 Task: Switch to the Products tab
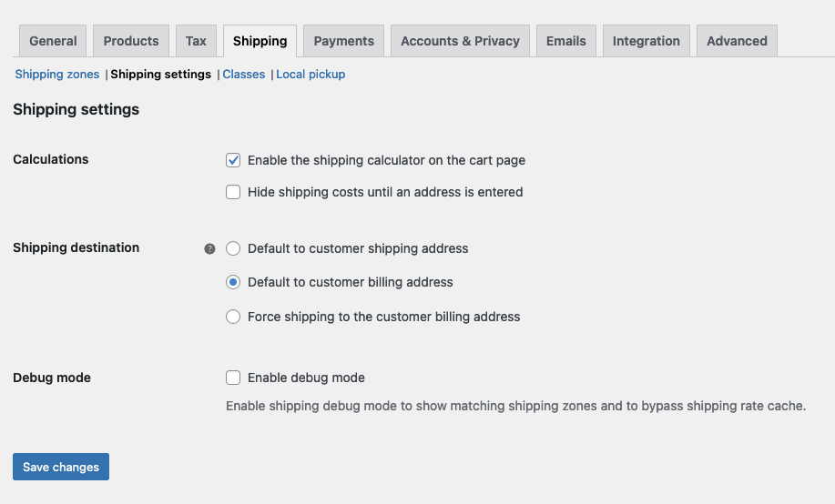(x=131, y=41)
